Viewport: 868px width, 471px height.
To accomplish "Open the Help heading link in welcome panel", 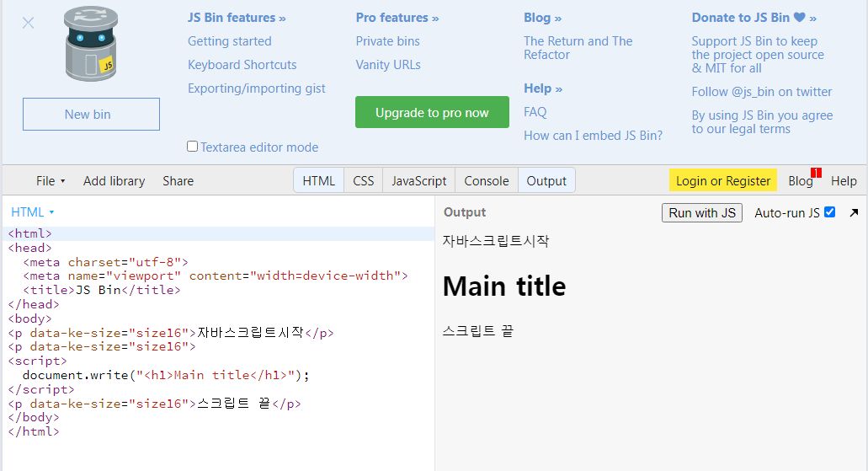I will tap(543, 88).
